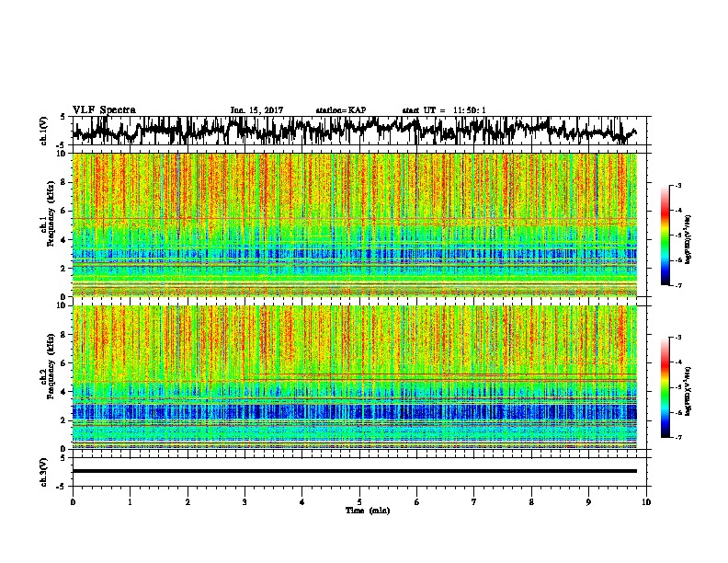This screenshot has height=563, width=728.
Task: Click the "4" tick on ch.2 frequency axis
Action: [64, 392]
